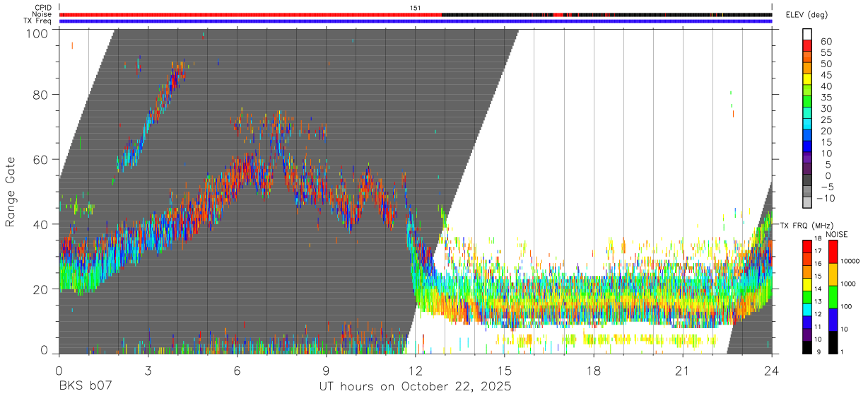This screenshot has width=868, height=401.
Task: Click the 'NOISE' legend title
Action: [x=835, y=234]
